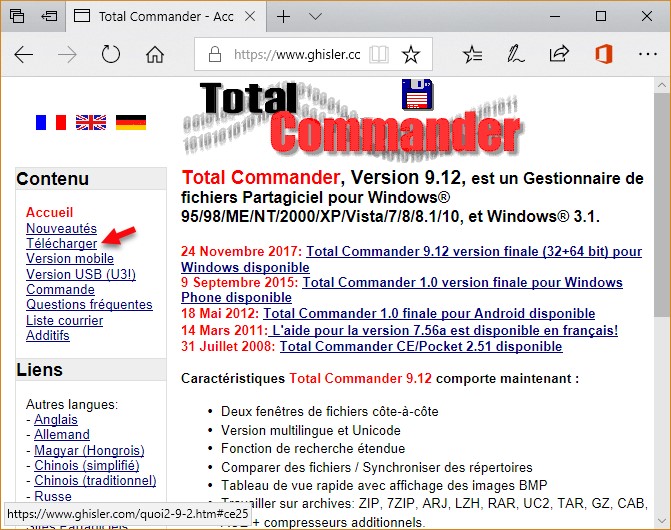Select the German flag language
The image size is (671, 530).
click(131, 122)
